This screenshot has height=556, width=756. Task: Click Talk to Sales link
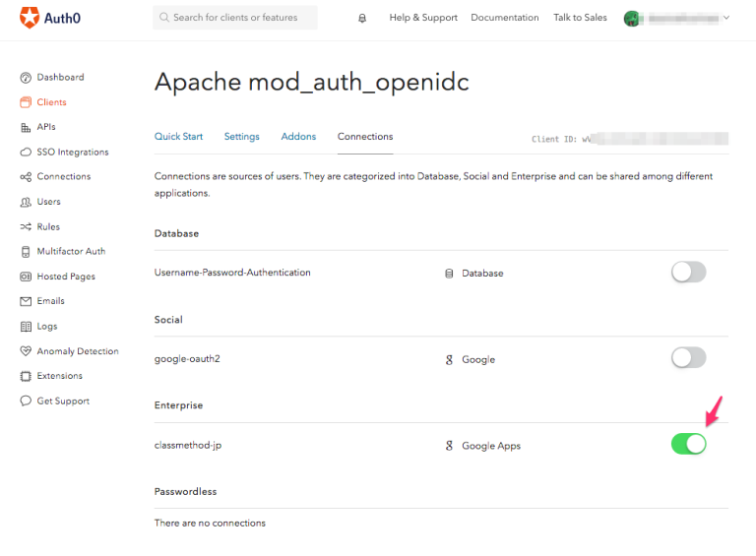580,18
